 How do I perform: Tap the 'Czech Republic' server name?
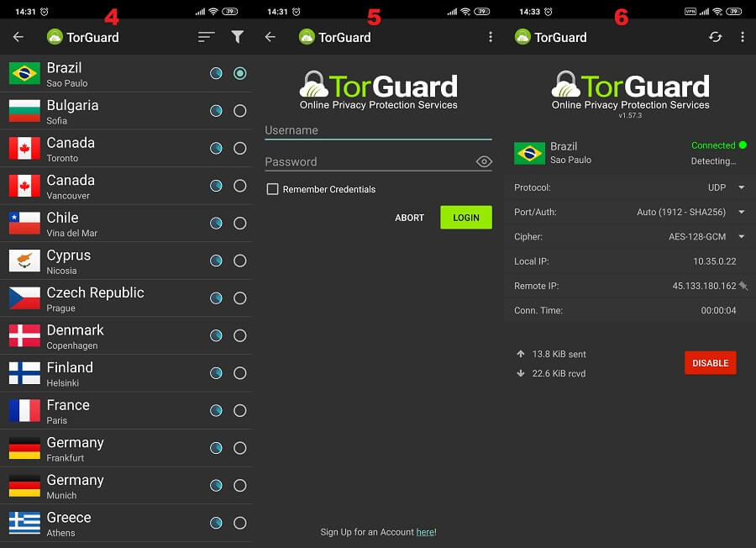(x=96, y=292)
